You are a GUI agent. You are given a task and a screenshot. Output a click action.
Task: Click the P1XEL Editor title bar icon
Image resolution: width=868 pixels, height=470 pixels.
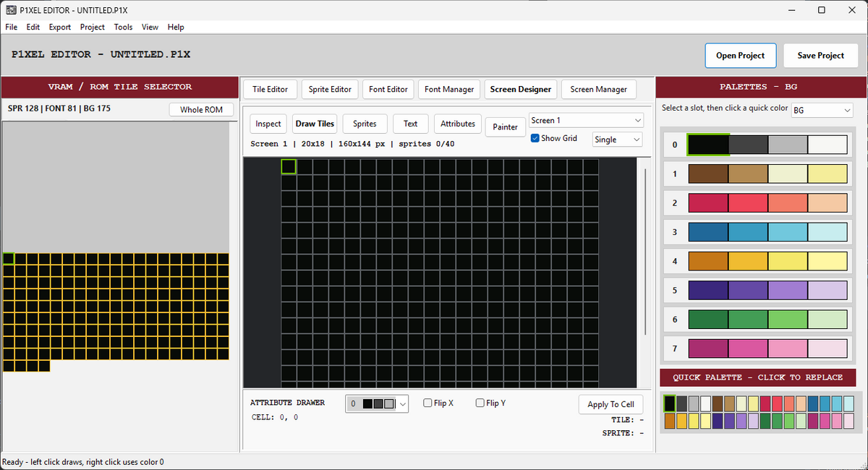point(11,10)
